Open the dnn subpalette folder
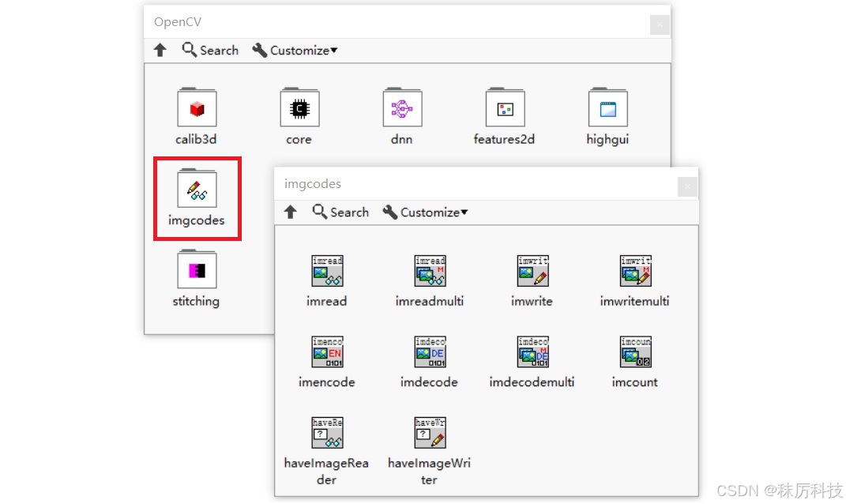 pos(402,107)
